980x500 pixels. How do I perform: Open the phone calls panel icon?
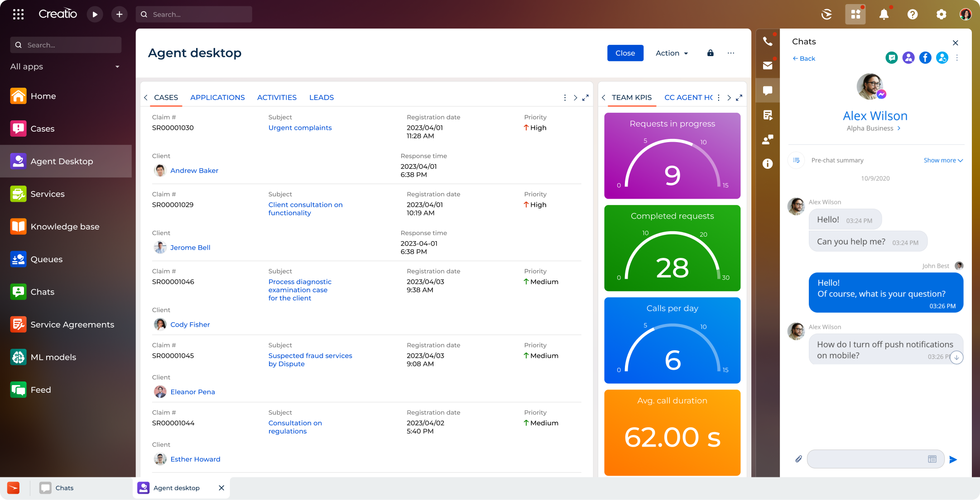[768, 42]
